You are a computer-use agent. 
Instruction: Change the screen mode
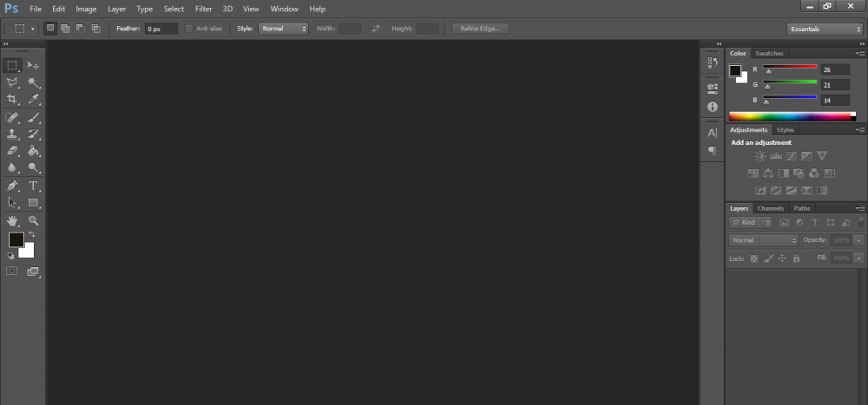tap(33, 271)
